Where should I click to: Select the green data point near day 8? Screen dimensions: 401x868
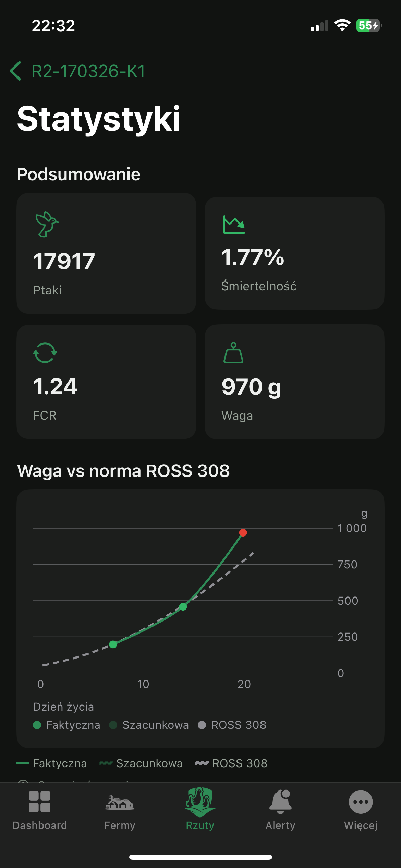pos(113,644)
